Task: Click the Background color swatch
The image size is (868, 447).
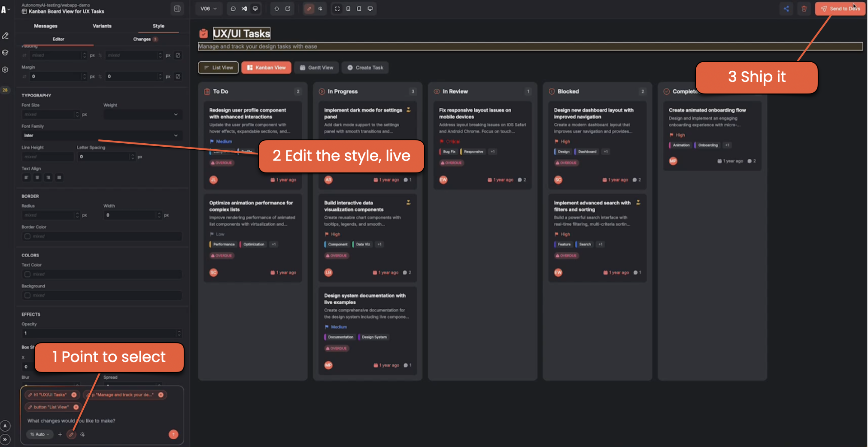Action: pyautogui.click(x=27, y=295)
